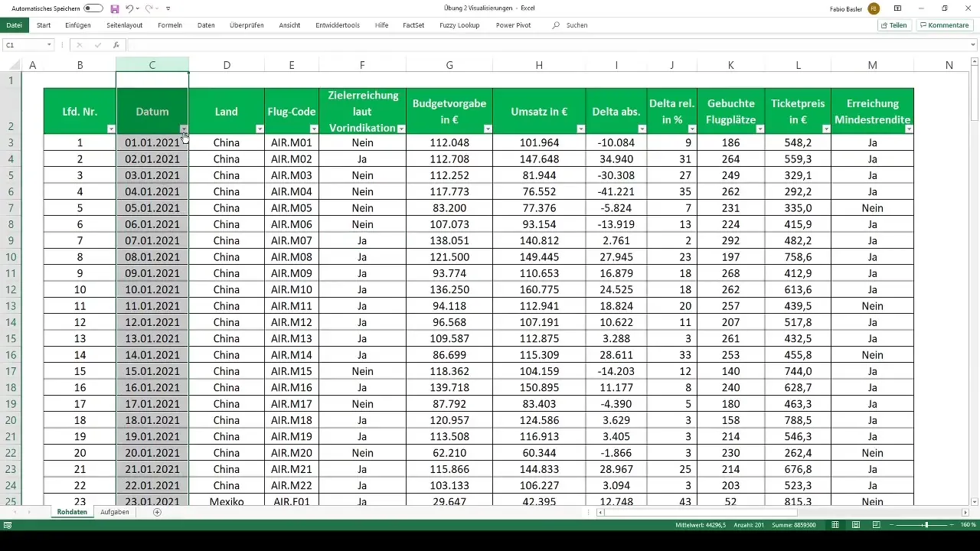Open the Delta rel. in % filter dropdown
980x551 pixels.
691,129
